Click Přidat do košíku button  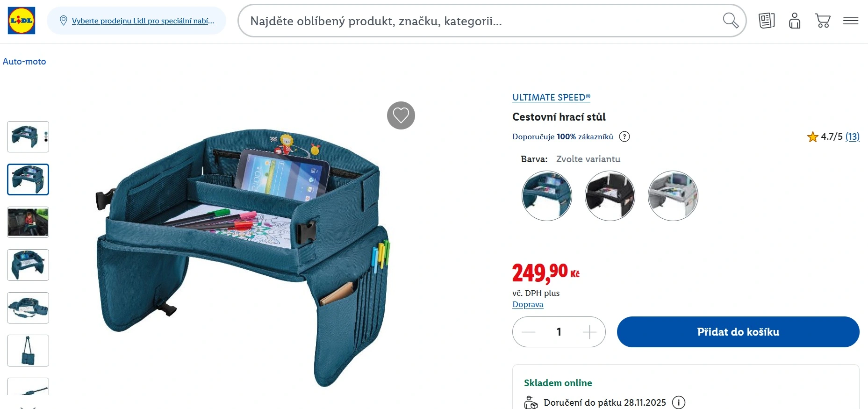pyautogui.click(x=738, y=332)
